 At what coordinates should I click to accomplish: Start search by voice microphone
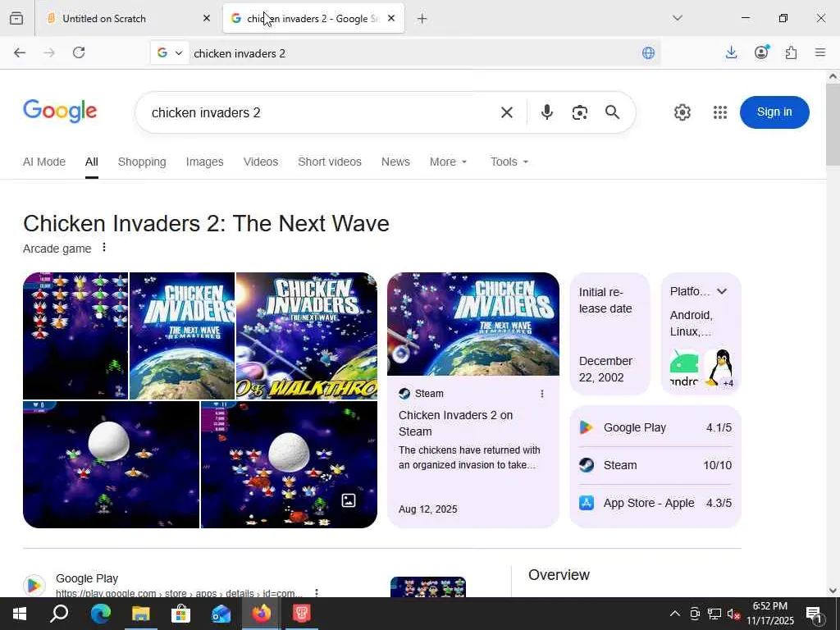(x=547, y=112)
